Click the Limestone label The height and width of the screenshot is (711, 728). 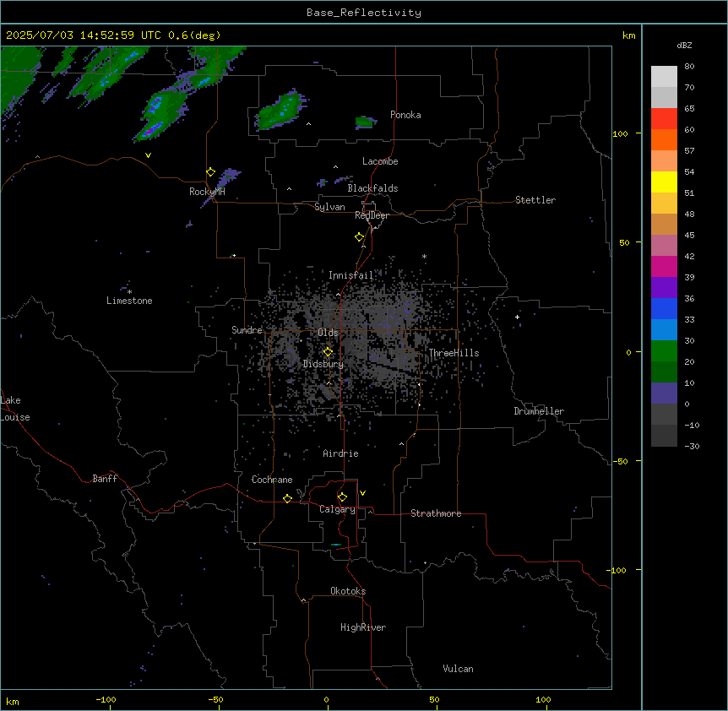(x=129, y=301)
